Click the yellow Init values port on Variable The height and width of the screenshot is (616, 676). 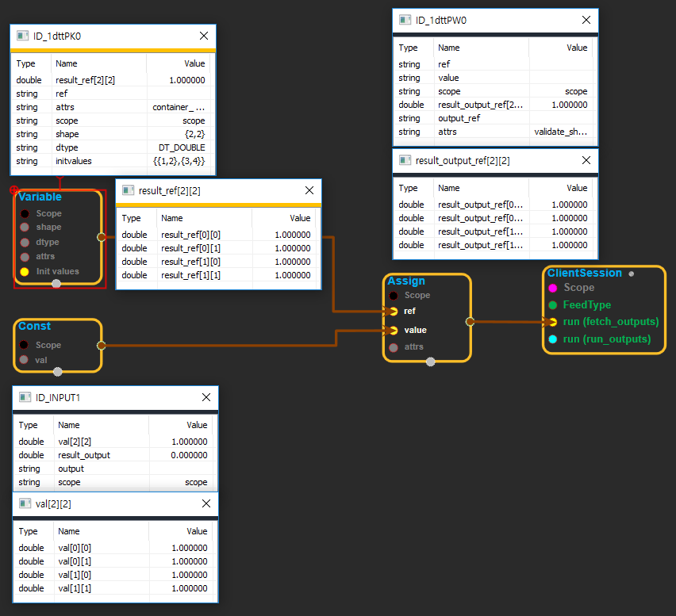click(x=25, y=271)
